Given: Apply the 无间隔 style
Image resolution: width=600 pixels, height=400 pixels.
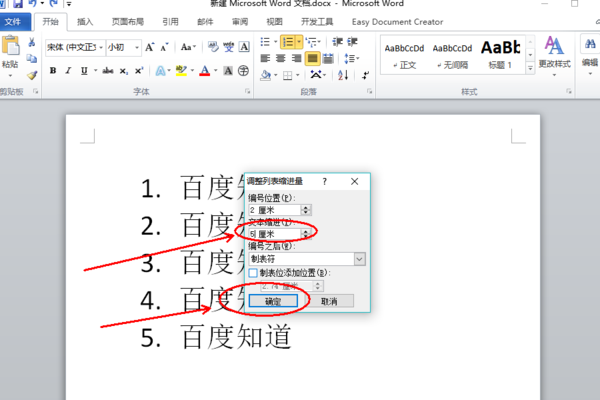Looking at the screenshot, I should click(452, 56).
